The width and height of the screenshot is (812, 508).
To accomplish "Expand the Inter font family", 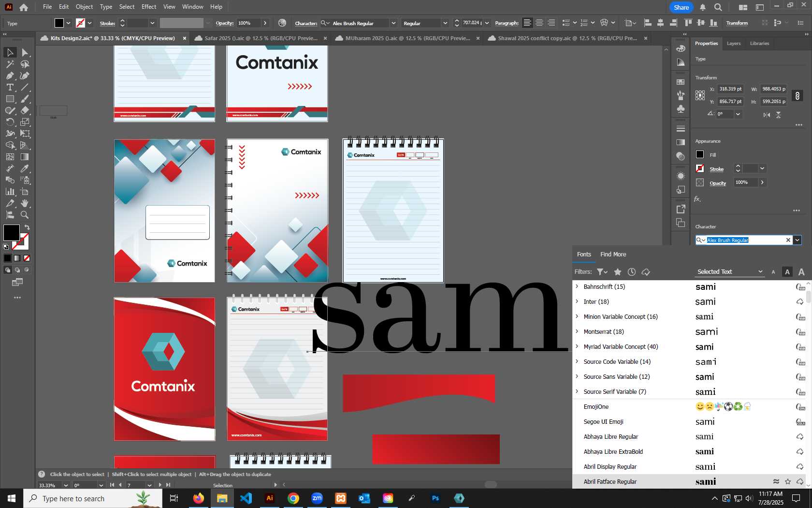I will [577, 301].
